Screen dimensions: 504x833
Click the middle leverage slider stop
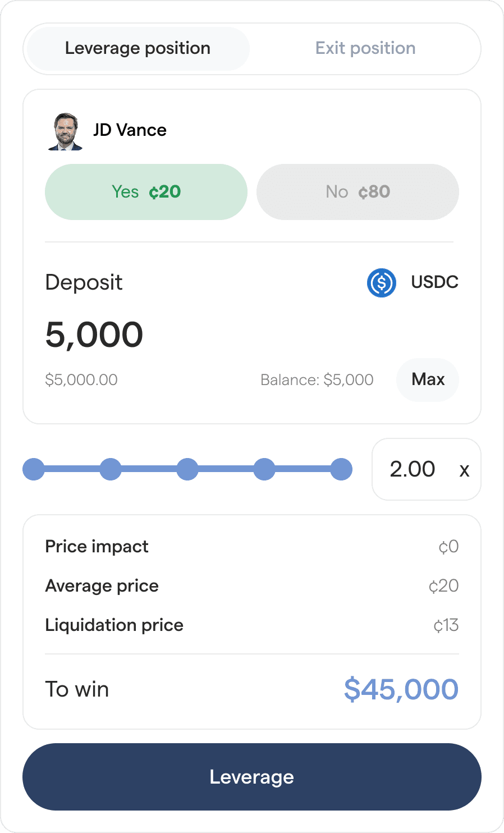[x=187, y=469]
